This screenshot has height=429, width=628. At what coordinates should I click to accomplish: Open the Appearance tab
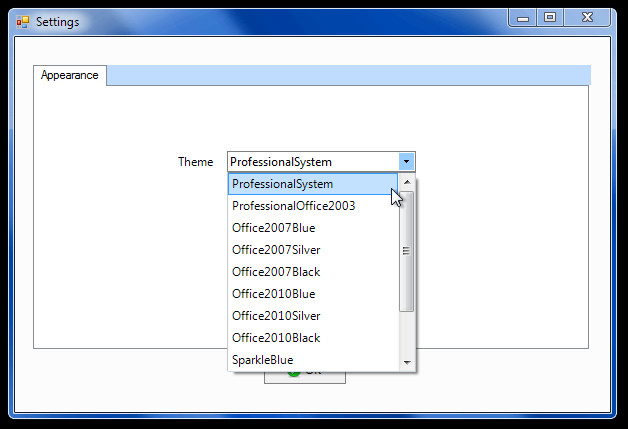pos(70,75)
